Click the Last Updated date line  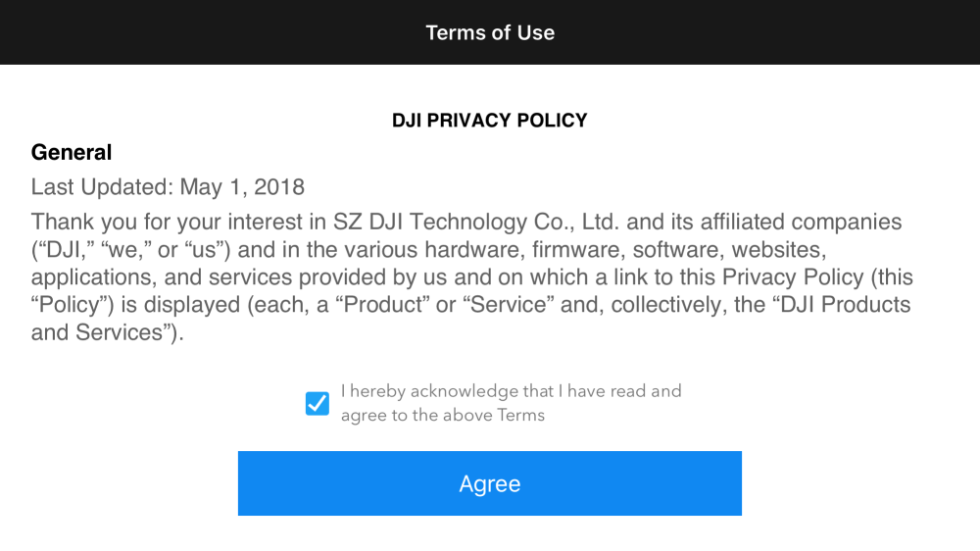click(x=168, y=186)
